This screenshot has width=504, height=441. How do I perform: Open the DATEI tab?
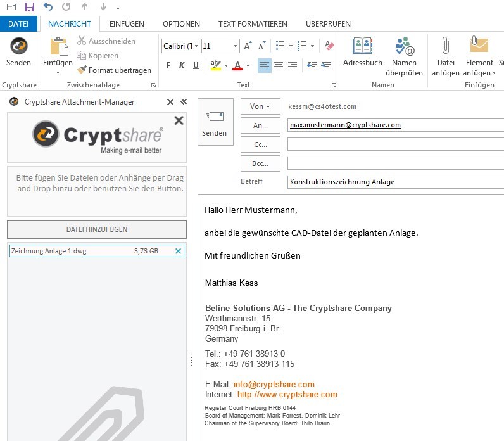(x=18, y=24)
